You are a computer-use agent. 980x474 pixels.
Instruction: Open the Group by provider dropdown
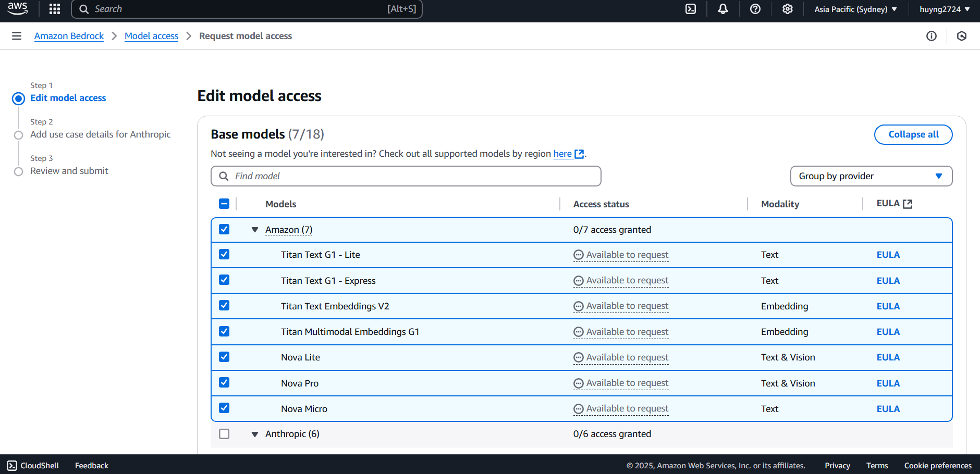(871, 176)
